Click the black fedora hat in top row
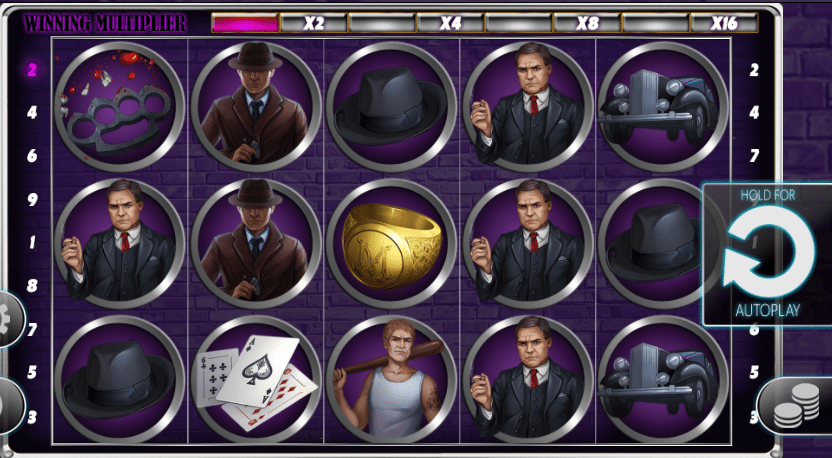 pyautogui.click(x=392, y=107)
